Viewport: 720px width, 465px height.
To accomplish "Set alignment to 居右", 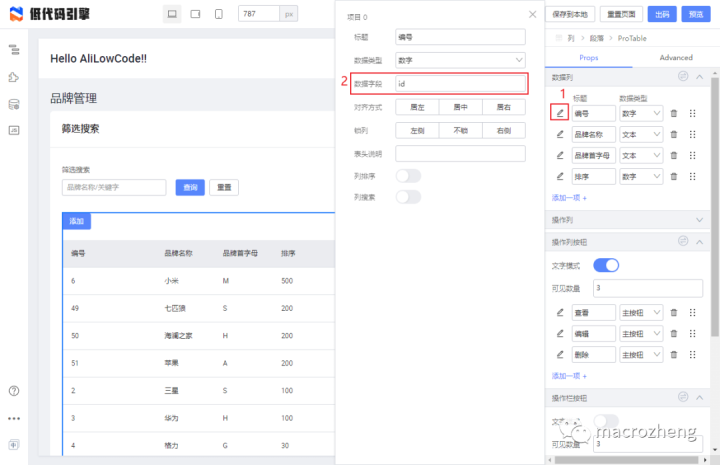I will (x=504, y=107).
